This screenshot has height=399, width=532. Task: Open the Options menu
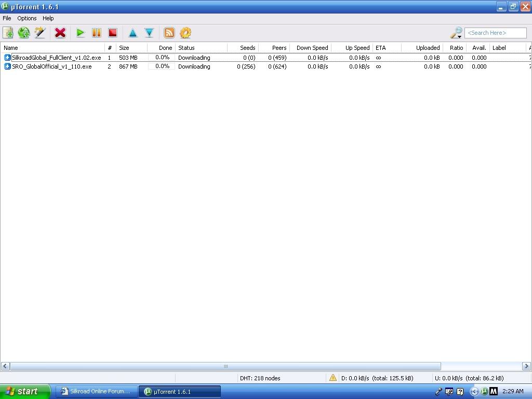(27, 18)
